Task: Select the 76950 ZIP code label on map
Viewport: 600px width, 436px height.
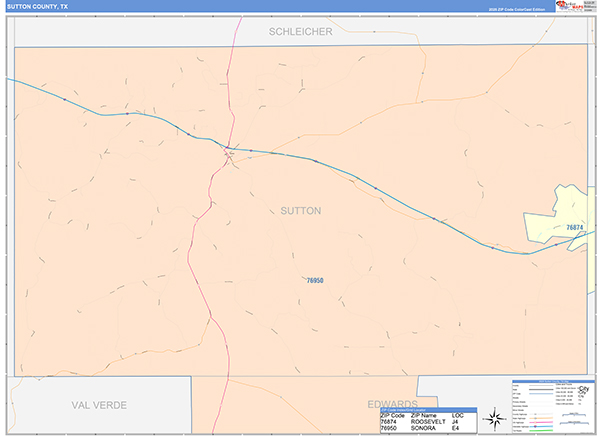Action: (x=315, y=280)
